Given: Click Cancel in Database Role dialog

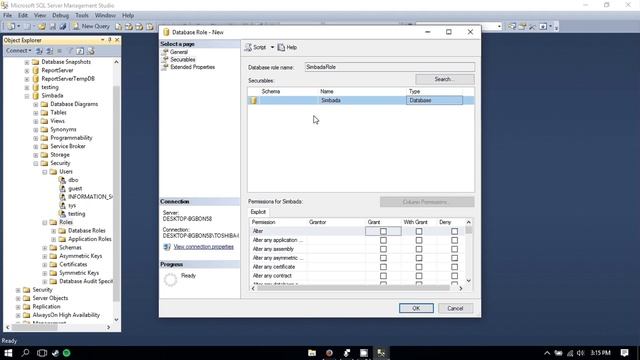Looking at the screenshot, I should tap(455, 308).
